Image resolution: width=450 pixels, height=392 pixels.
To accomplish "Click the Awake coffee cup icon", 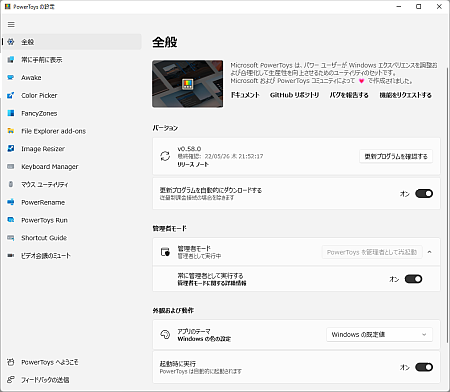I will tap(11, 77).
